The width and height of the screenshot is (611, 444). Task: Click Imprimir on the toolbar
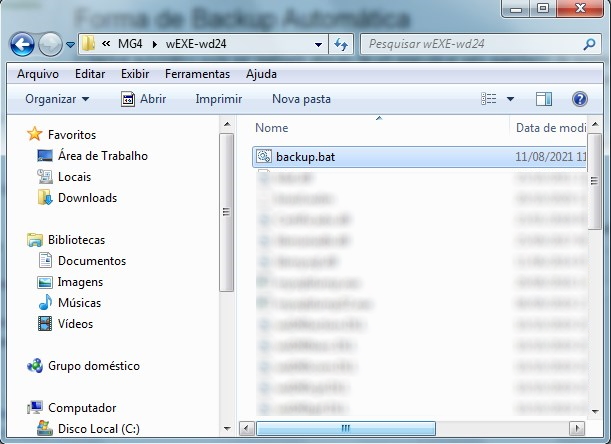pyautogui.click(x=219, y=99)
